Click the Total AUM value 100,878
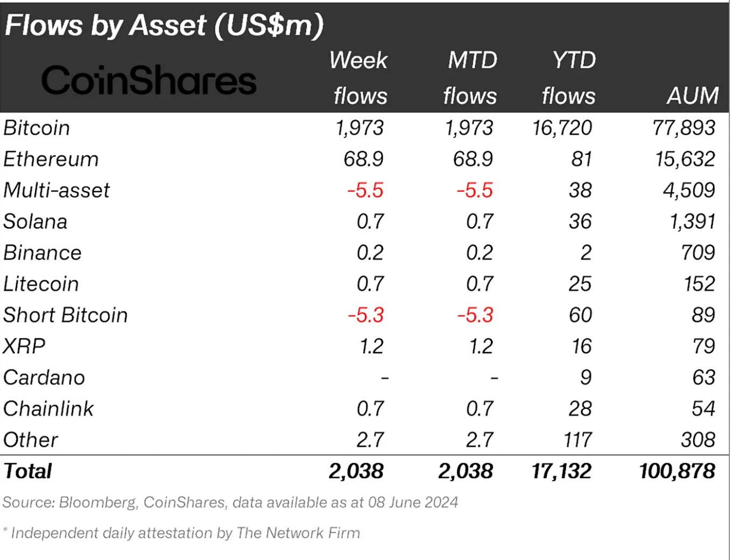 pos(677,472)
